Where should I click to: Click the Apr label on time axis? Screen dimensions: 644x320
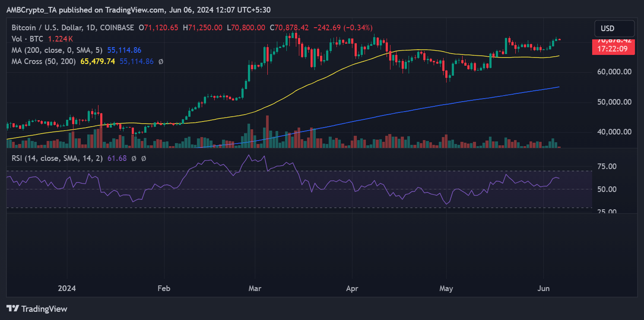(352, 288)
